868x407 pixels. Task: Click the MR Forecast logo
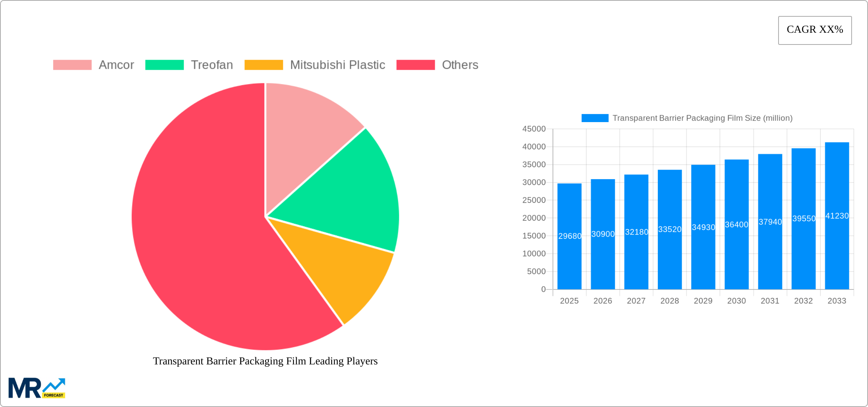tap(37, 388)
